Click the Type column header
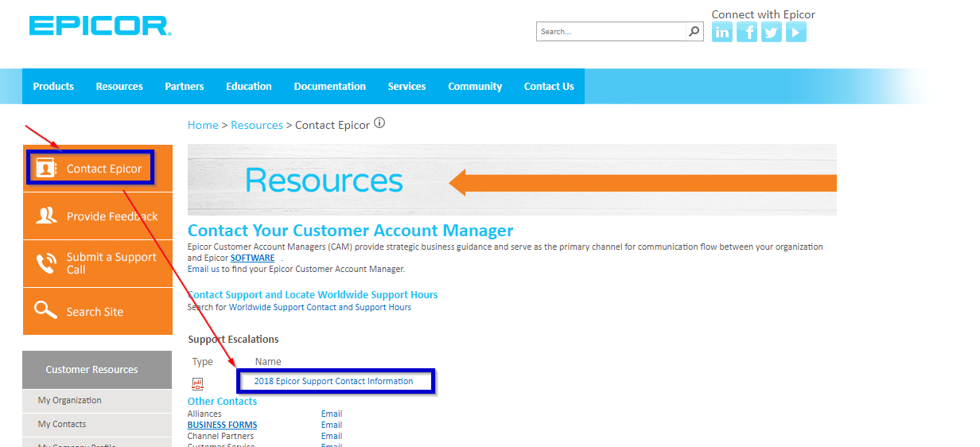This screenshot has height=447, width=980. pyautogui.click(x=203, y=361)
